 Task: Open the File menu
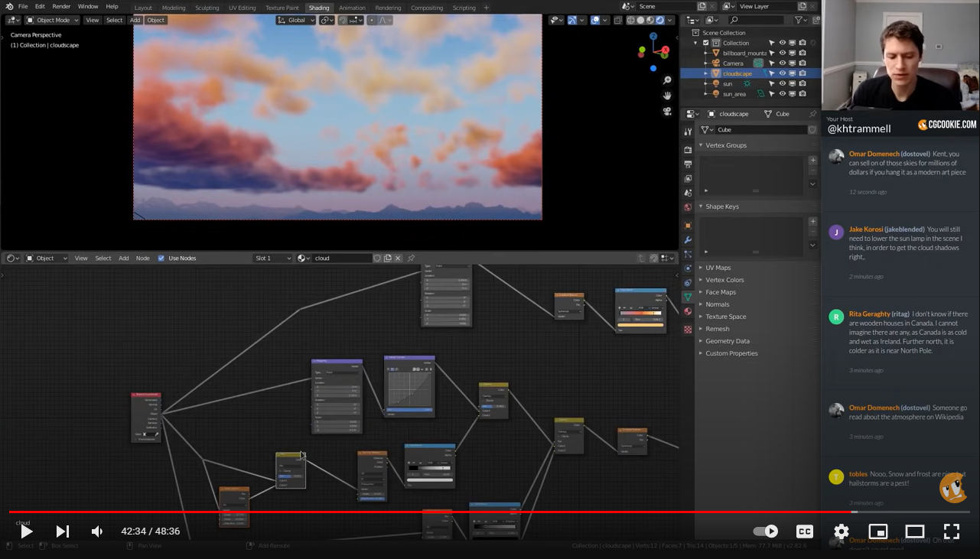click(23, 6)
